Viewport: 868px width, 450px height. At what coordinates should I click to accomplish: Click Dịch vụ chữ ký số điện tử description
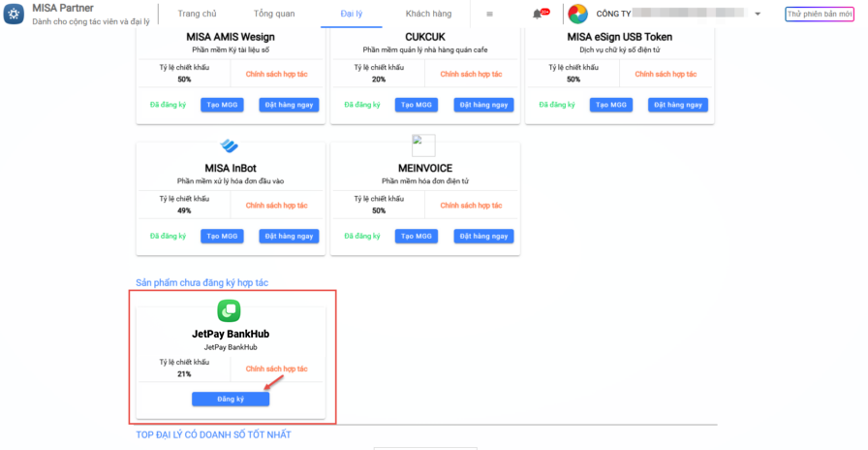pyautogui.click(x=619, y=49)
